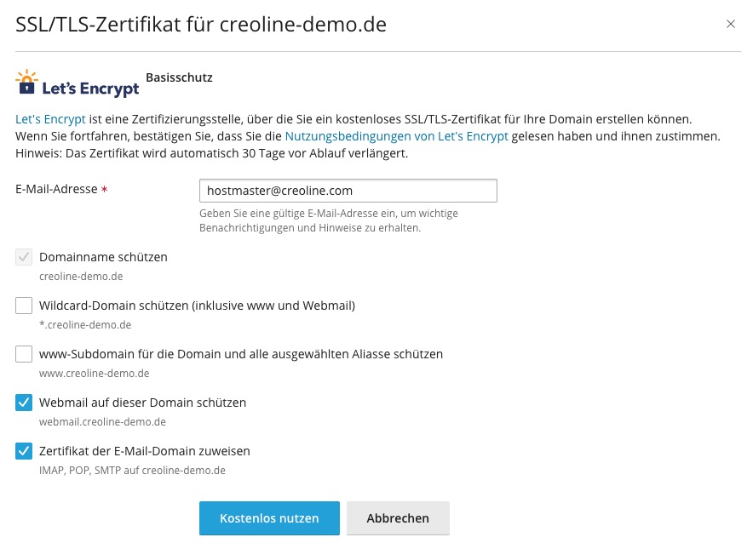Close the SSL/TLS-Zertifikat dialog with X

coord(731,24)
